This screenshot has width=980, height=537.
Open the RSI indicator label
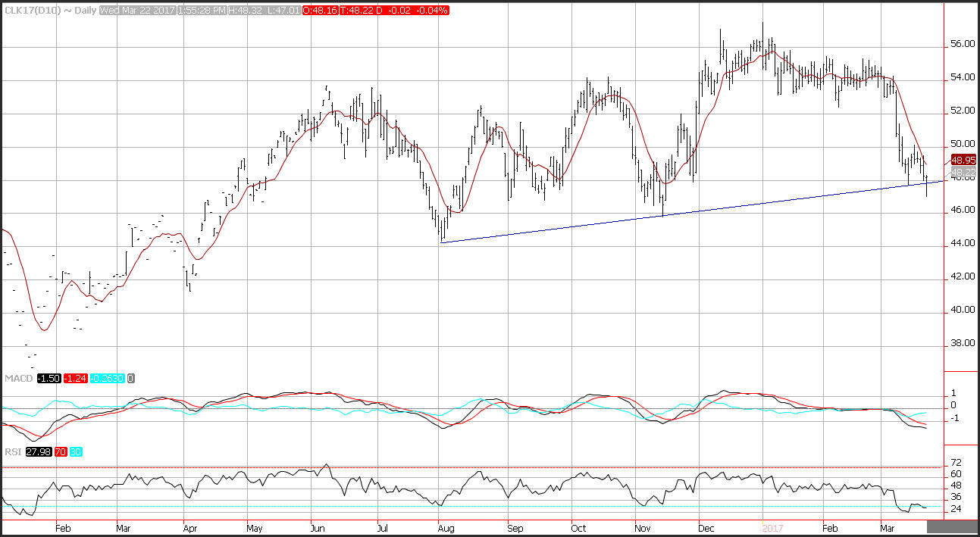pos(13,452)
